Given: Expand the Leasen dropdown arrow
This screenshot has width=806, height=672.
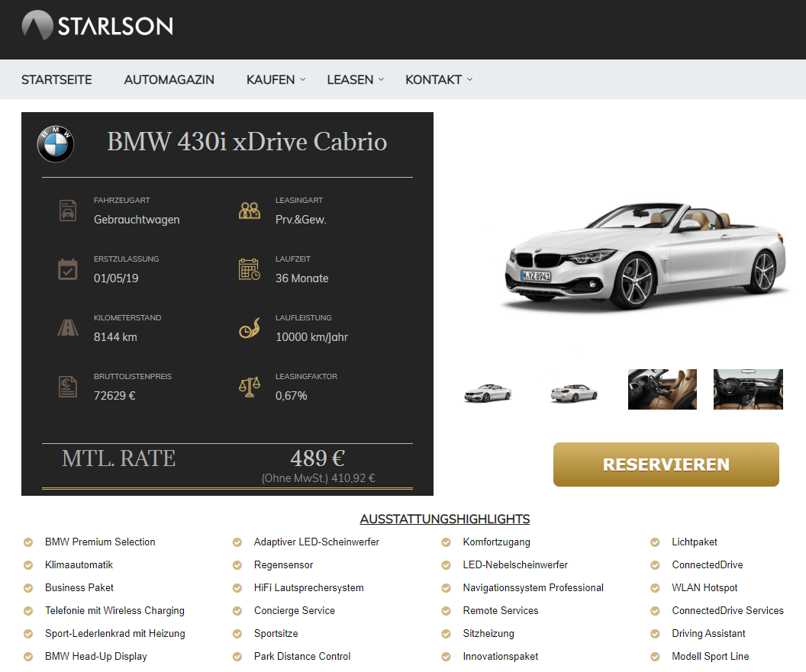Looking at the screenshot, I should click(x=381, y=79).
